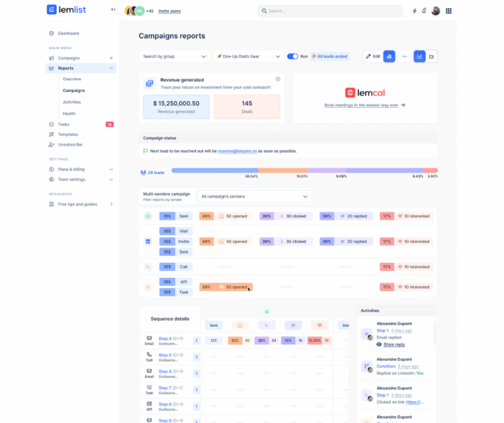Open Revenue generated settings gear
Image resolution: width=504 pixels, height=423 pixels.
point(278,79)
